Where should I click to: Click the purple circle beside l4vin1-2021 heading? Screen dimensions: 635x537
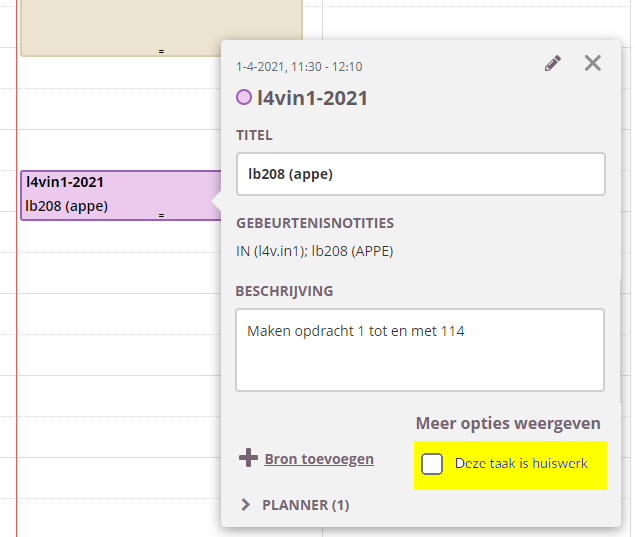point(244,98)
